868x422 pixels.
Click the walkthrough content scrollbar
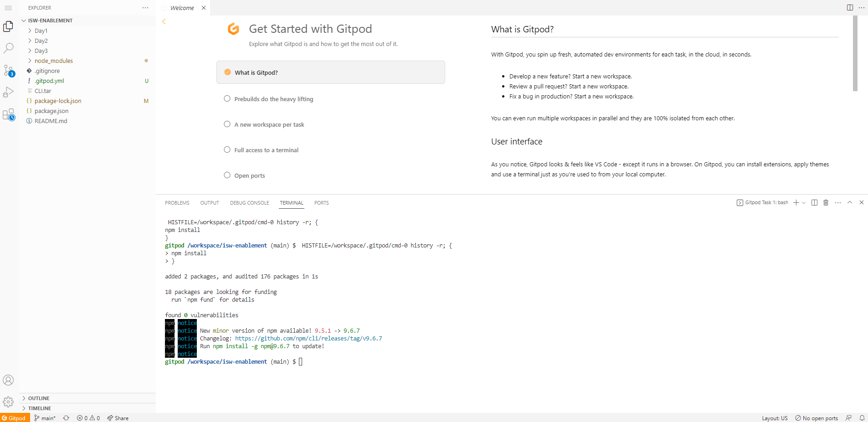pos(855,53)
